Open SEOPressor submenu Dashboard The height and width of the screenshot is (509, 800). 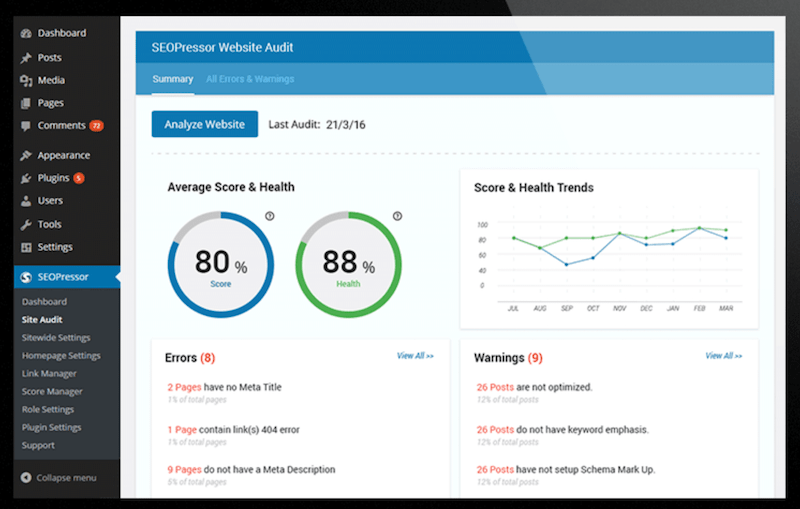tap(44, 302)
